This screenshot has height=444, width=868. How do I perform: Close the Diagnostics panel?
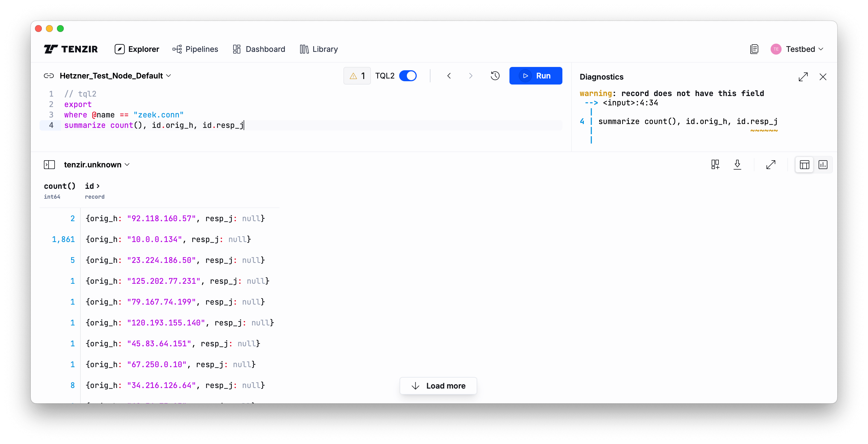(x=823, y=77)
